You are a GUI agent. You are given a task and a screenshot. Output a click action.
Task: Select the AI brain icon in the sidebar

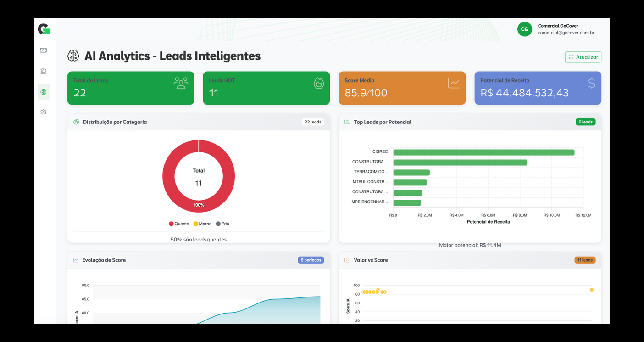44,92
